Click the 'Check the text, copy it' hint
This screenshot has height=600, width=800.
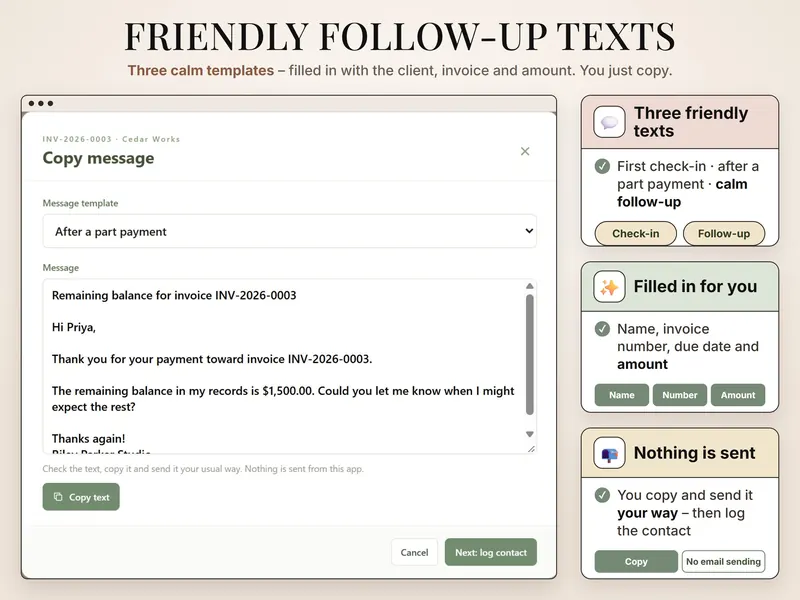203,469
